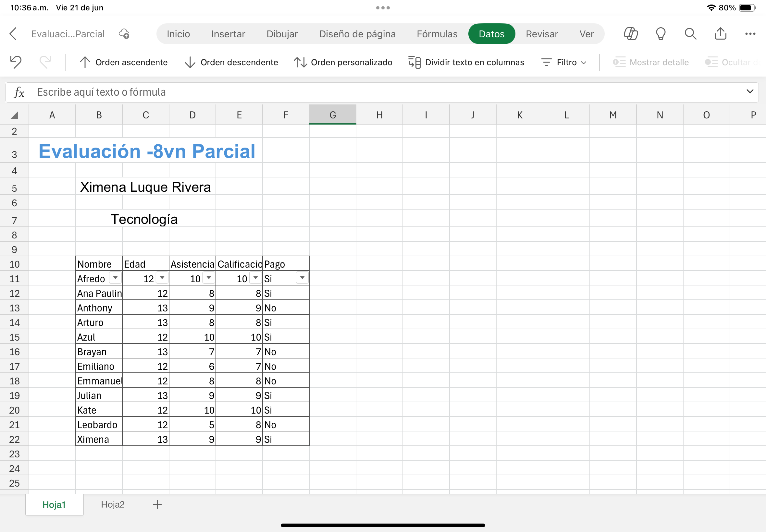The height and width of the screenshot is (532, 766).
Task: Tap the lightbulb help icon
Action: point(661,34)
